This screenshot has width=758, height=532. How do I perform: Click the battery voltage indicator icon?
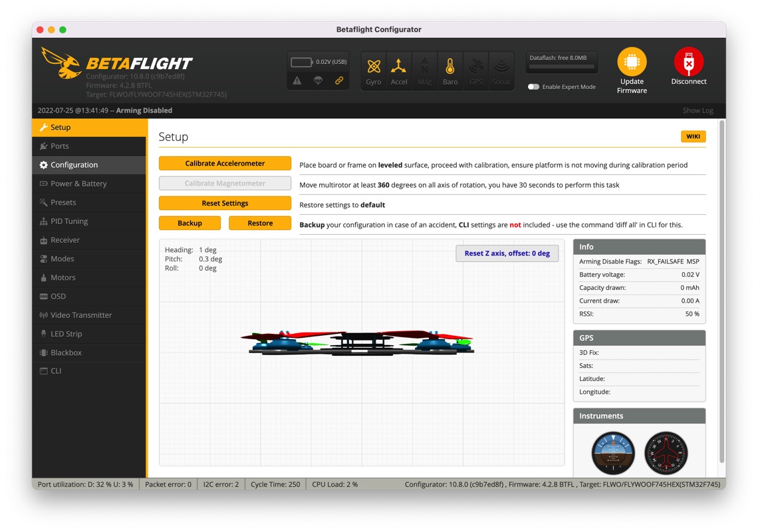[x=301, y=62]
